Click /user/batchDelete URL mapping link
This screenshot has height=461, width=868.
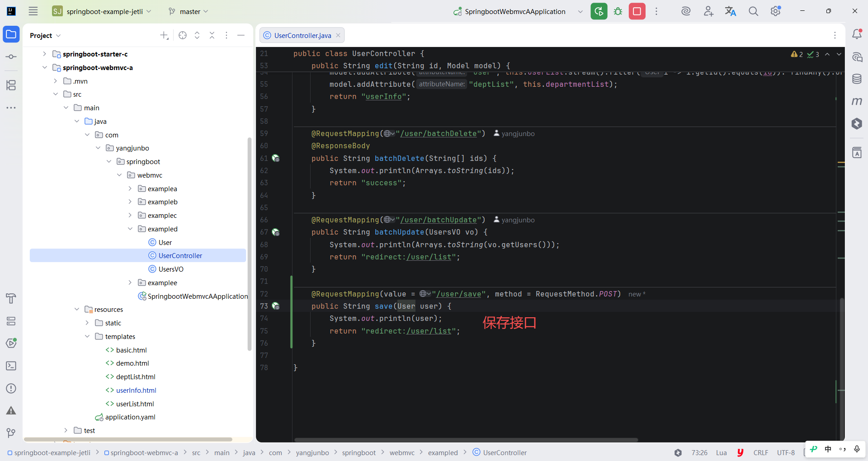click(x=438, y=134)
